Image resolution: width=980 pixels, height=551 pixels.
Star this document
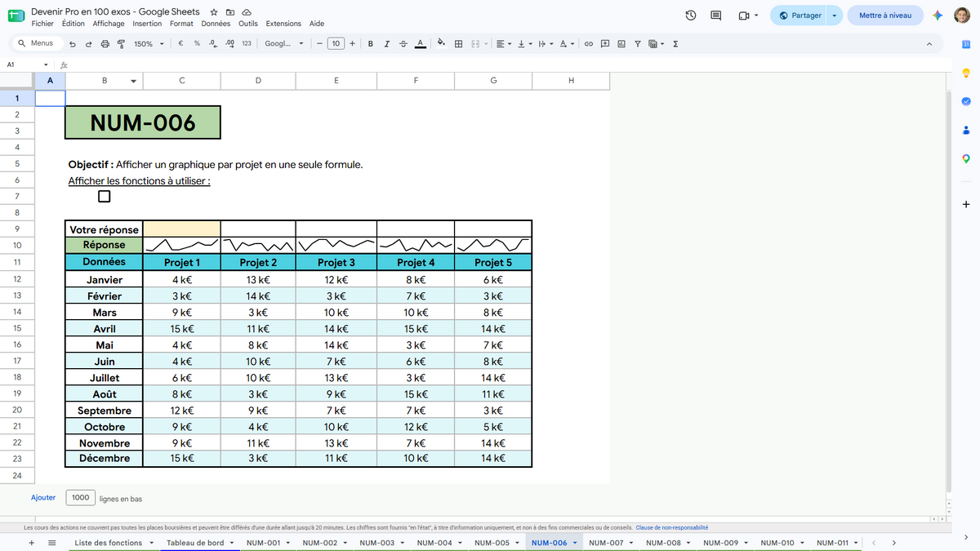[214, 12]
